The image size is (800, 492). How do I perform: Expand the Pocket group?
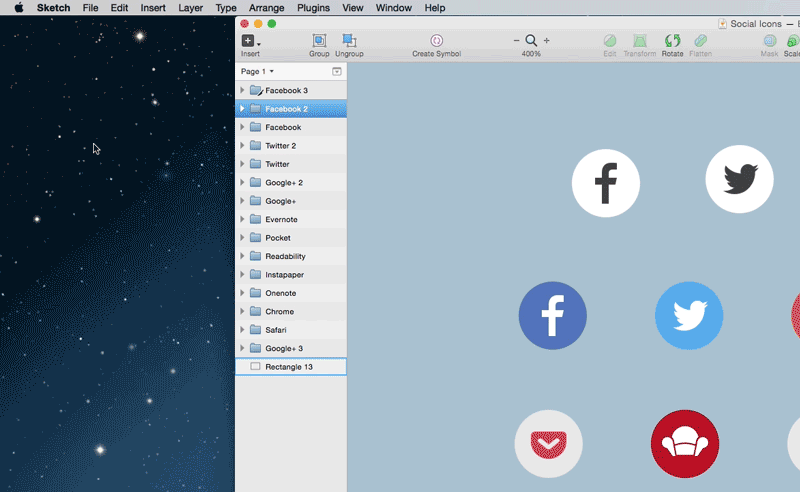(x=242, y=237)
